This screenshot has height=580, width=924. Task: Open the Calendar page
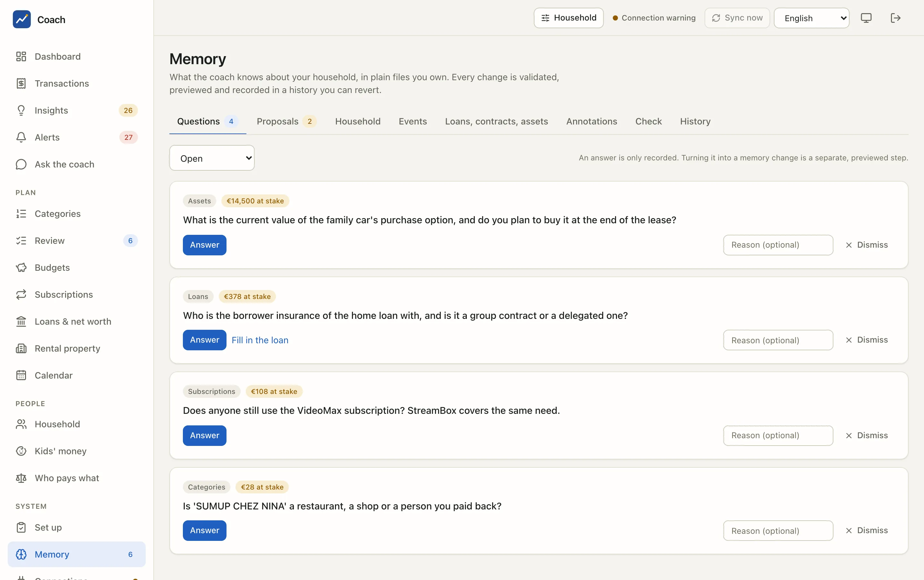point(76,375)
